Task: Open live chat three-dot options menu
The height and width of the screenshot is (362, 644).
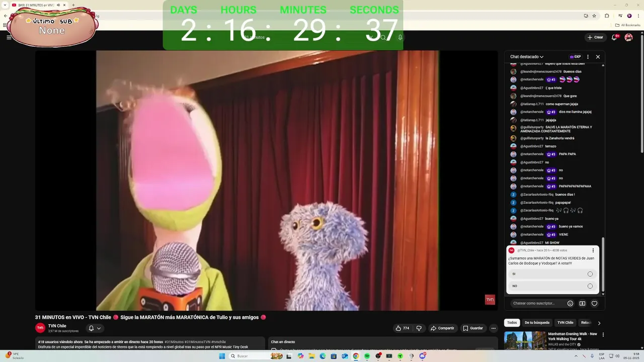Action: [588, 57]
